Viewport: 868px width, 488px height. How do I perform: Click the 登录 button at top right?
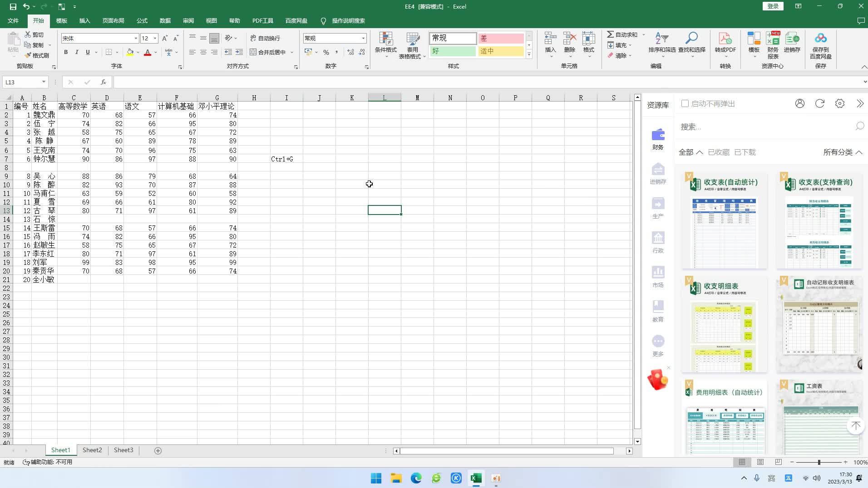coord(774,6)
